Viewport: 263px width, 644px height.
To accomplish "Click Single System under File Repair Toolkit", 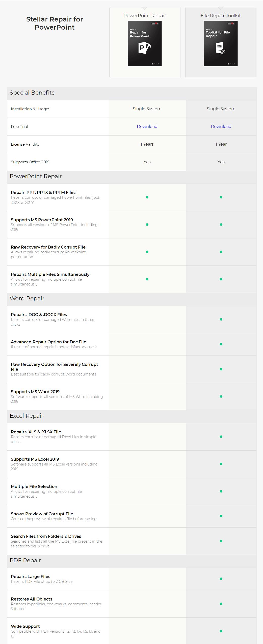I will [x=221, y=109].
